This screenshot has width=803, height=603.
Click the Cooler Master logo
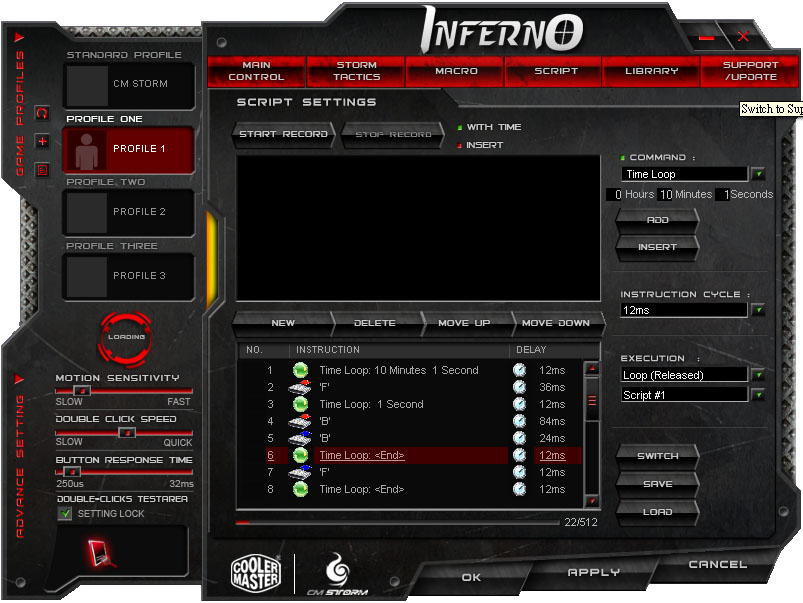tap(256, 573)
